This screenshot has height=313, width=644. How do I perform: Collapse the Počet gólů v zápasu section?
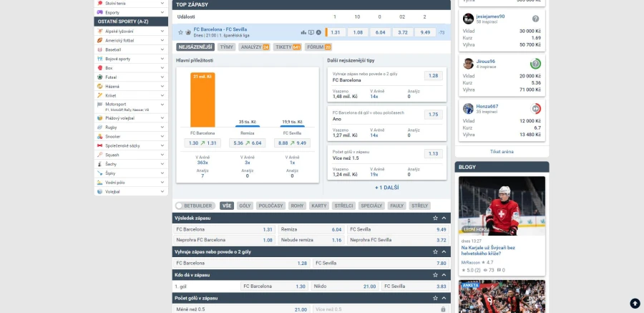click(444, 298)
